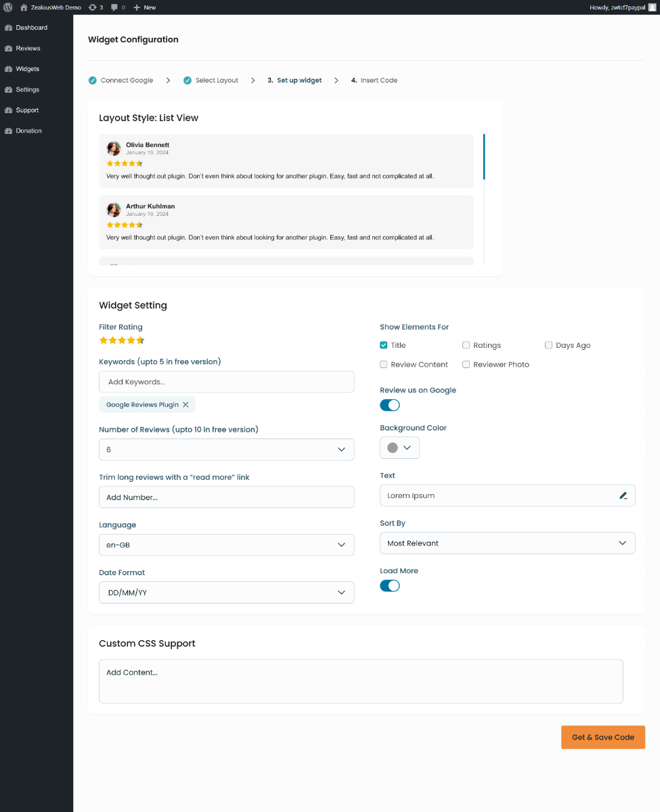This screenshot has width=660, height=812.
Task: Expand the Language dropdown
Action: (226, 545)
